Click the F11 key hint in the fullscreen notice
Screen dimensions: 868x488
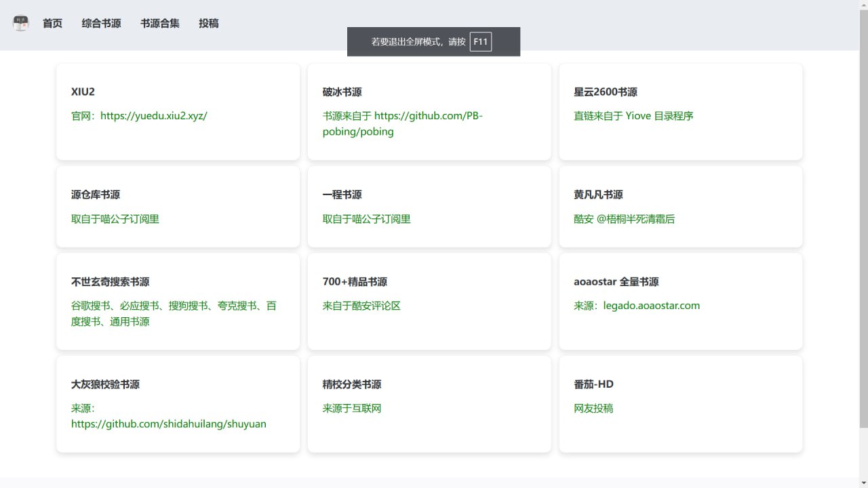[x=480, y=42]
